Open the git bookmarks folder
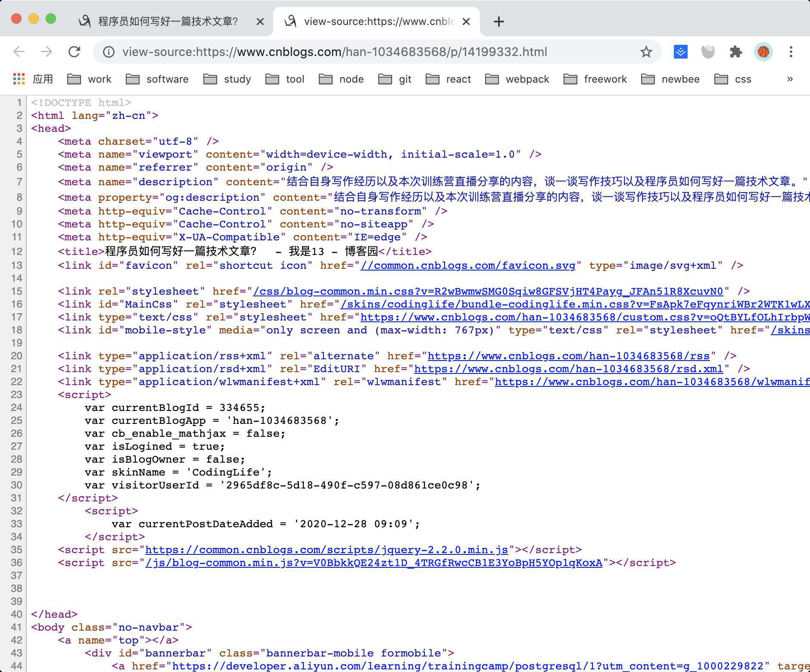This screenshot has height=672, width=810. tap(395, 79)
